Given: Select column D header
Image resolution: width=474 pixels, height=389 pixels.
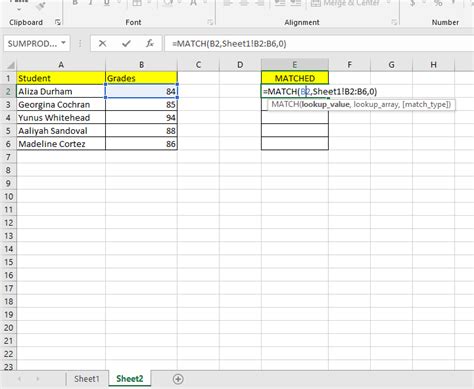Looking at the screenshot, I should [240, 65].
